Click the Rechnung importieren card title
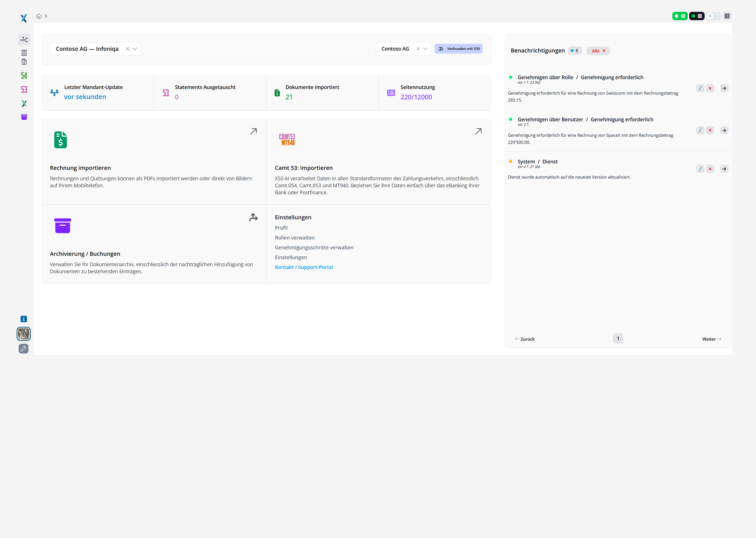This screenshot has width=756, height=538. [80, 168]
